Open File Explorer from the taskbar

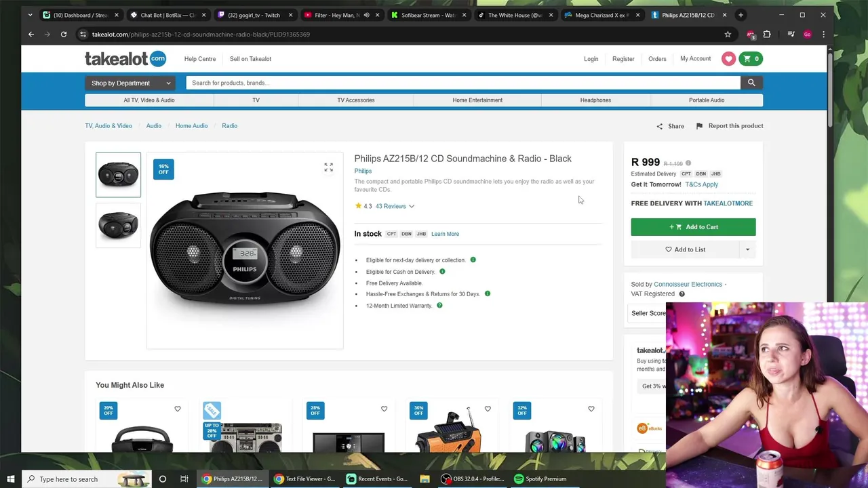pyautogui.click(x=425, y=479)
